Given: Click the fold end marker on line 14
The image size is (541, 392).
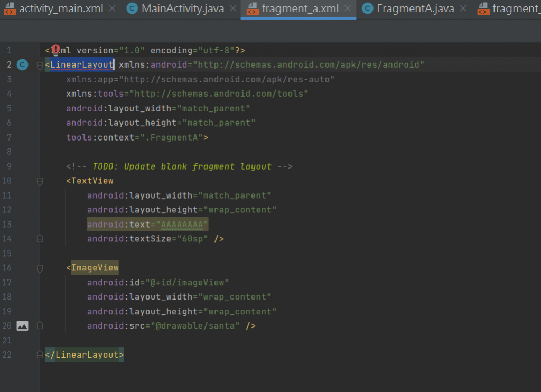Looking at the screenshot, I should 40,238.
